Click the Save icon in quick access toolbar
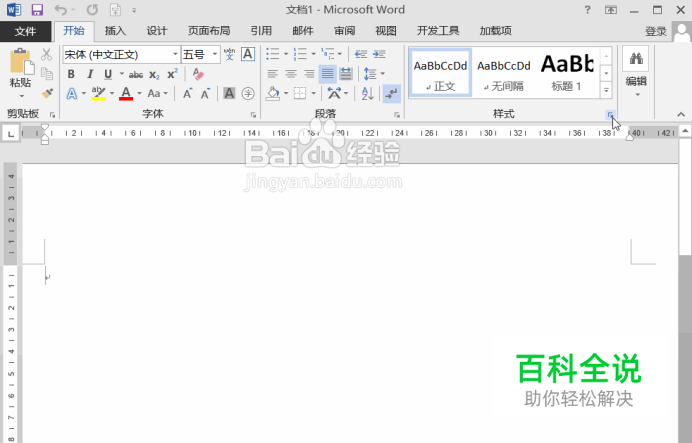692x443 pixels. [x=37, y=10]
